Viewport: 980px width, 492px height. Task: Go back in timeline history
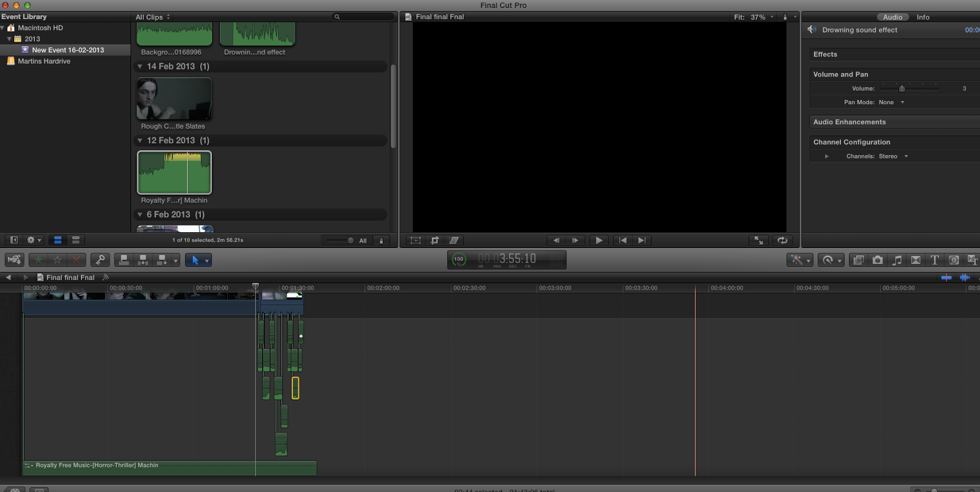click(9, 278)
